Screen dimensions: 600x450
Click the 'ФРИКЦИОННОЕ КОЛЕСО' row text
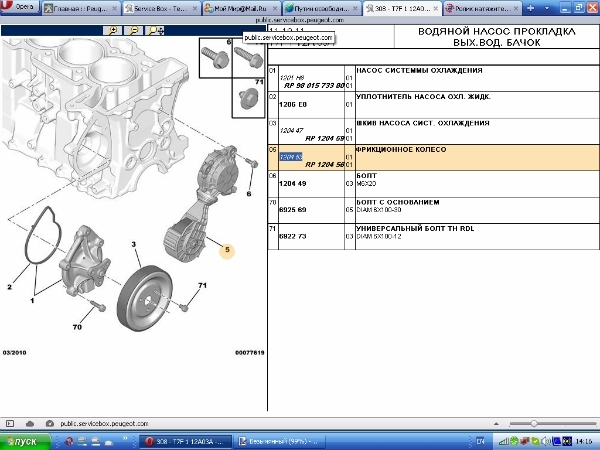[401, 150]
